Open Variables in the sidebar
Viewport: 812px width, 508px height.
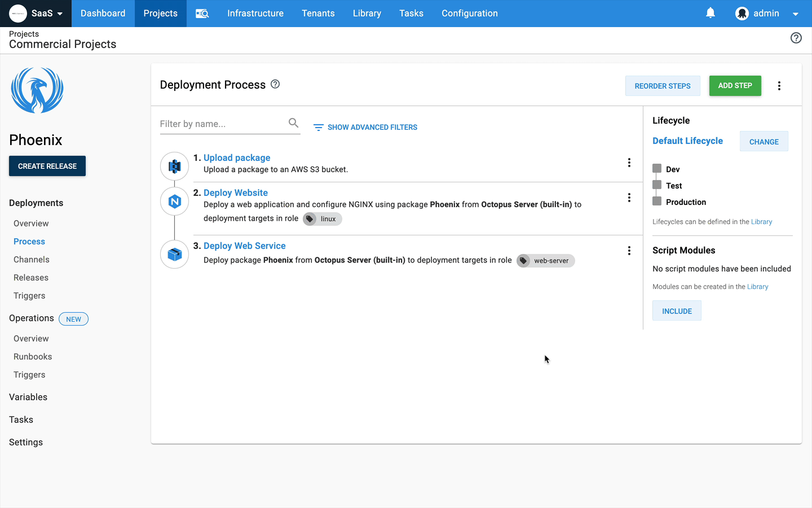28,397
